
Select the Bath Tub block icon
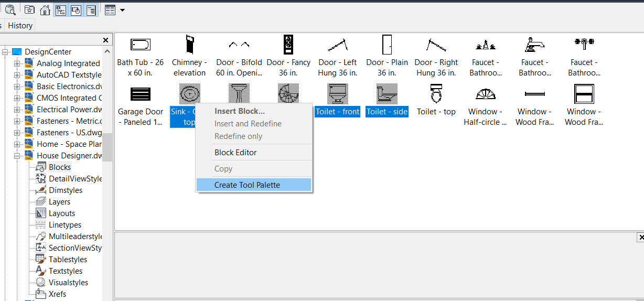click(x=141, y=45)
